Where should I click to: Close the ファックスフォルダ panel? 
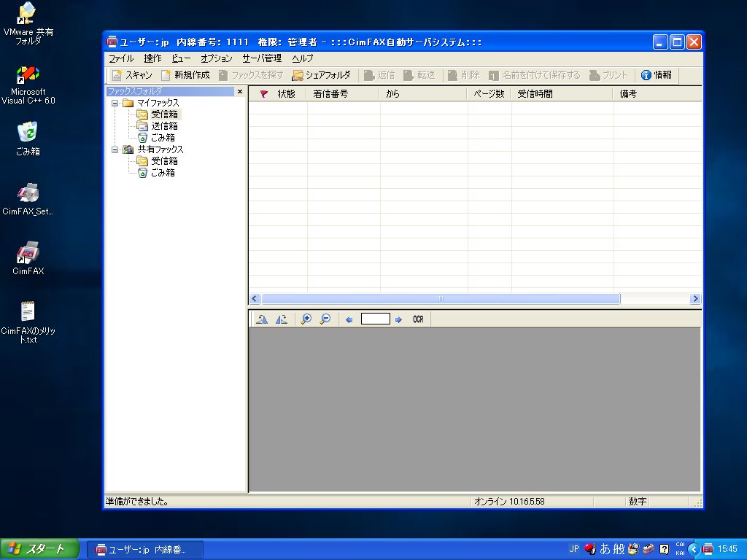click(240, 91)
